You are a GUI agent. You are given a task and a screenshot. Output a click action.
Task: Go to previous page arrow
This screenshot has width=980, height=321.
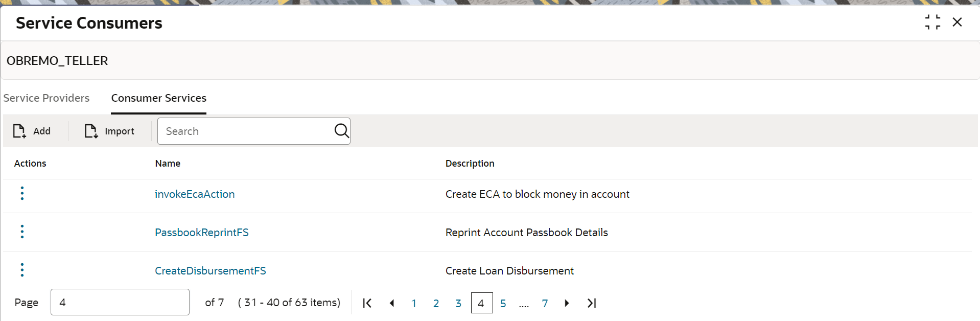(x=392, y=303)
